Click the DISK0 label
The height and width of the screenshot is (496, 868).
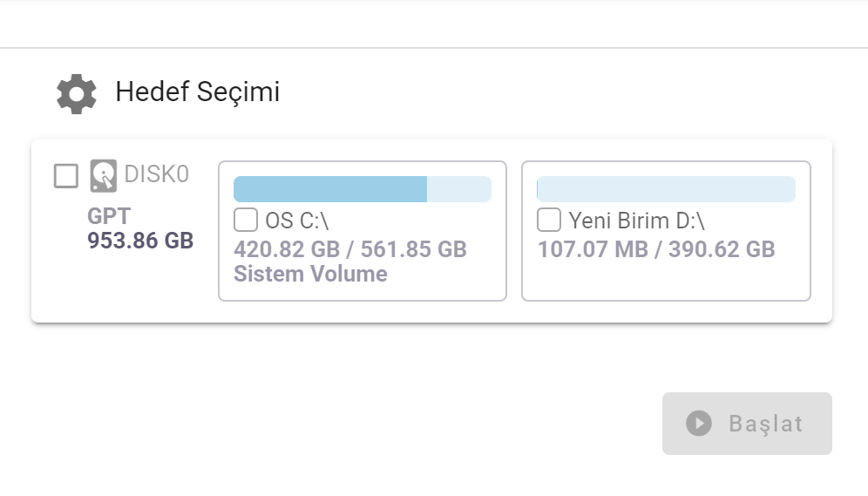pyautogui.click(x=157, y=174)
